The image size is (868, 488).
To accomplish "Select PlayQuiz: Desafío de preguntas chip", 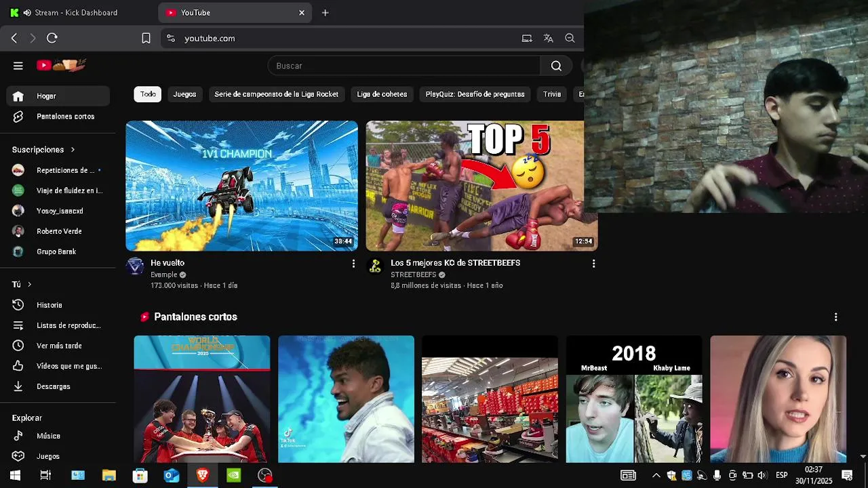I will [x=475, y=94].
